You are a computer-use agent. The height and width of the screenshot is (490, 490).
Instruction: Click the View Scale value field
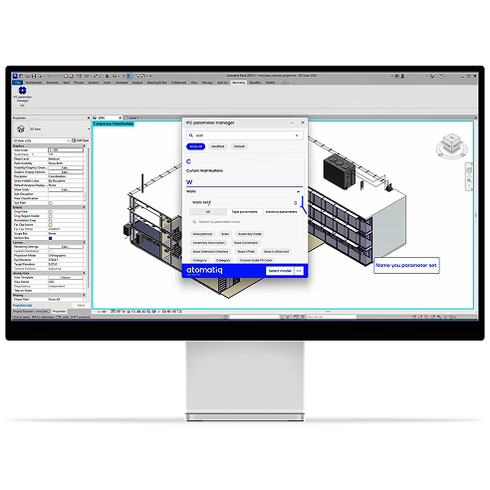click(x=66, y=150)
